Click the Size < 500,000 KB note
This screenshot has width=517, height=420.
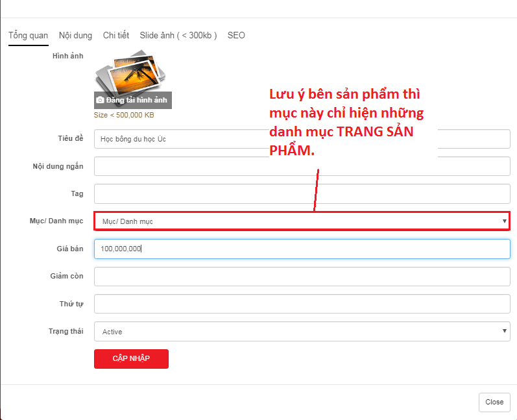(124, 116)
